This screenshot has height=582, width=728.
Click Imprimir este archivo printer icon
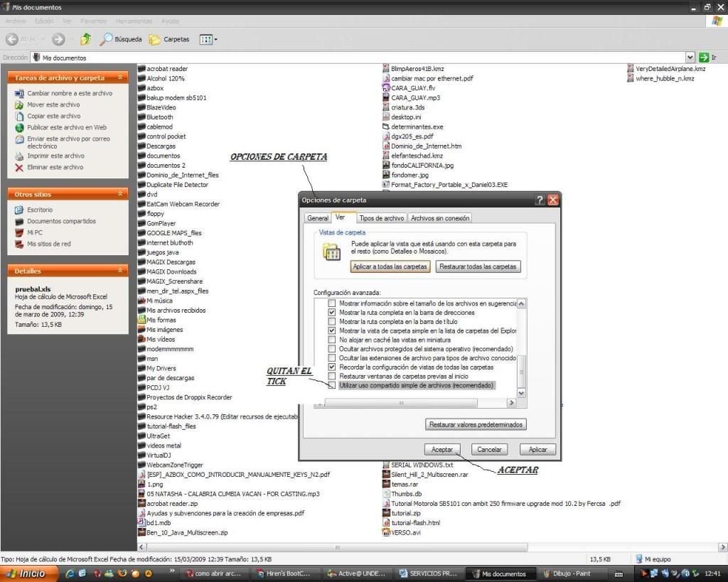coord(19,156)
